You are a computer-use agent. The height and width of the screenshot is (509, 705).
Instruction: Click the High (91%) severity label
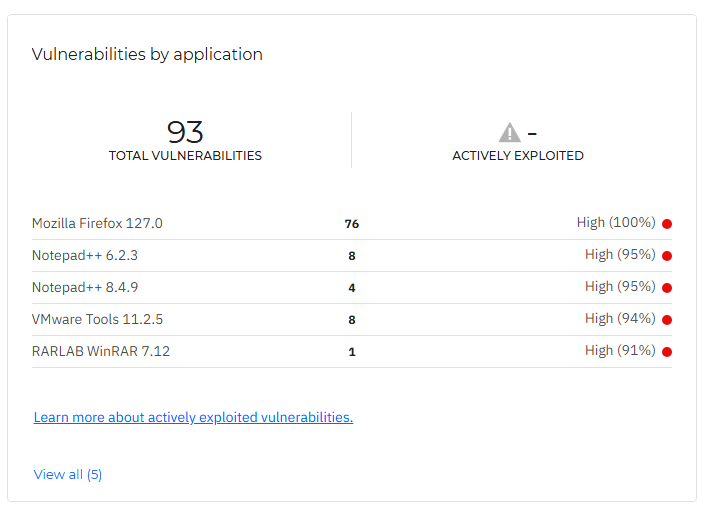point(620,350)
